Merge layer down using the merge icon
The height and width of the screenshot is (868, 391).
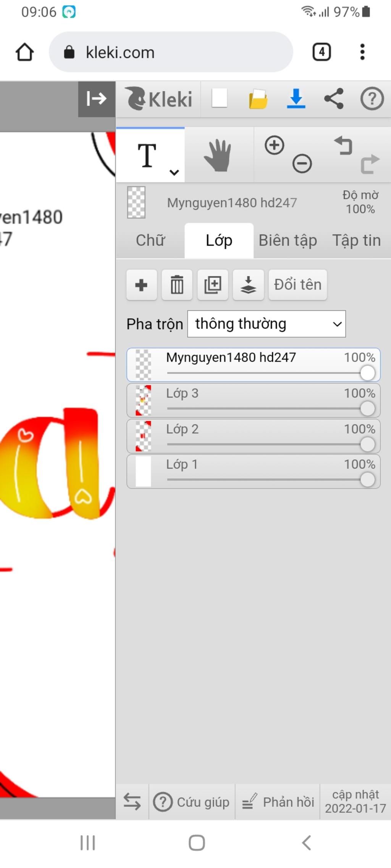248,285
